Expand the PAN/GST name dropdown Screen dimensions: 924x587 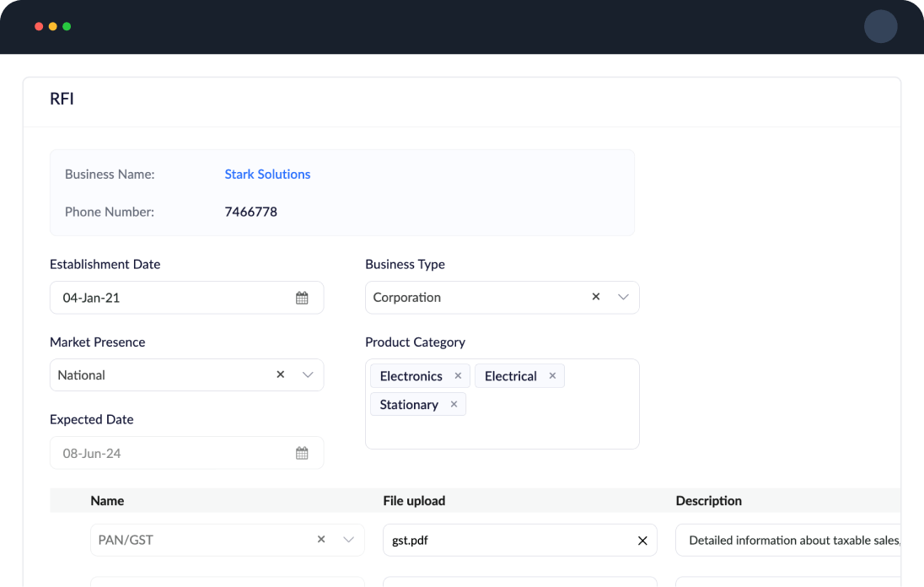347,540
